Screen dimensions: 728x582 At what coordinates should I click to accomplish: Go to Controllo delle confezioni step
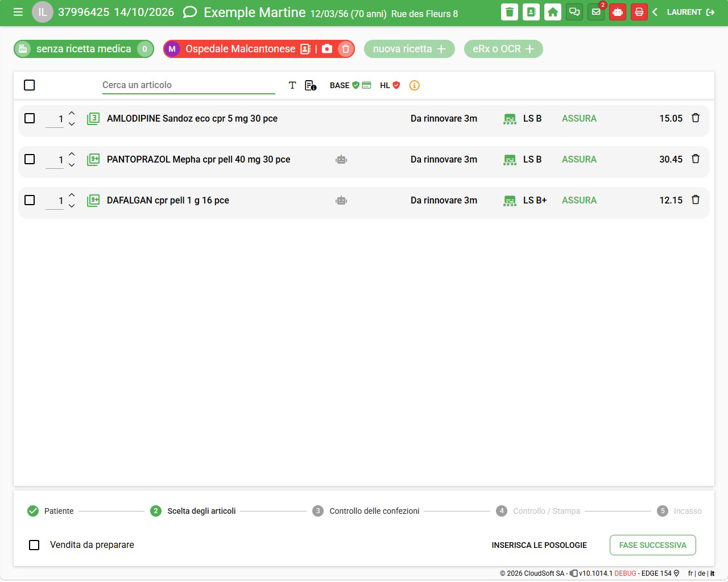coord(366,511)
